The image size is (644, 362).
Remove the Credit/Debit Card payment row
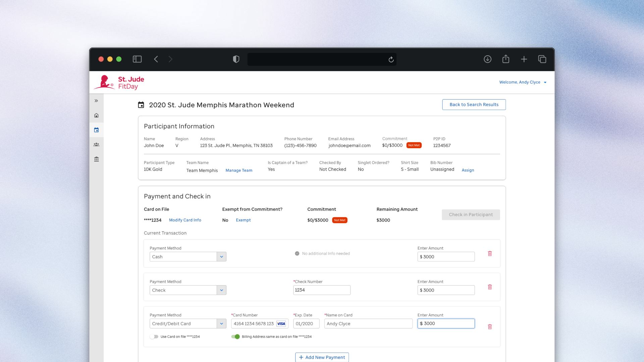(x=490, y=327)
